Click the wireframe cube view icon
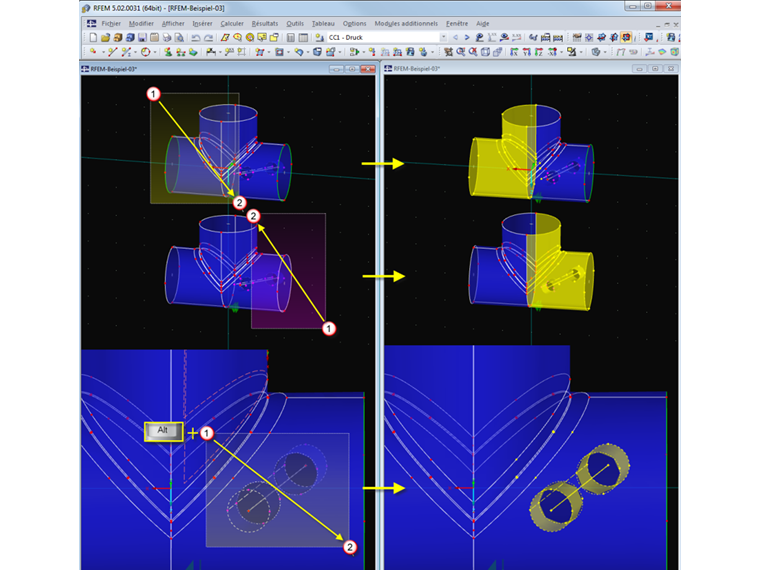 [485, 52]
